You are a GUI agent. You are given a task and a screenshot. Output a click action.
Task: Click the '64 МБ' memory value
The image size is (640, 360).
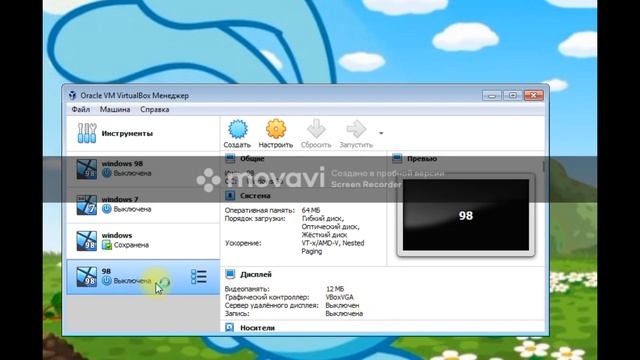(x=311, y=210)
